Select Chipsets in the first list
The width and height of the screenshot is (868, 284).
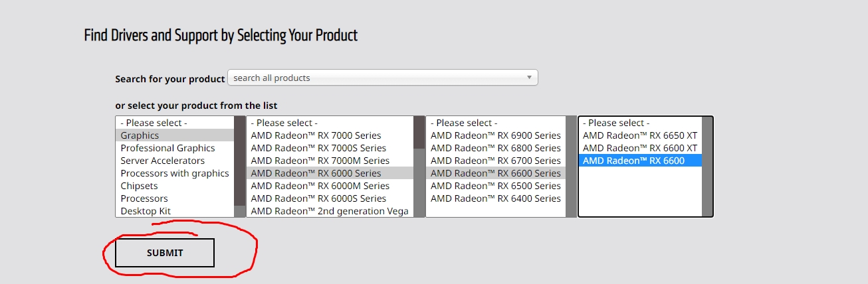[x=139, y=186]
